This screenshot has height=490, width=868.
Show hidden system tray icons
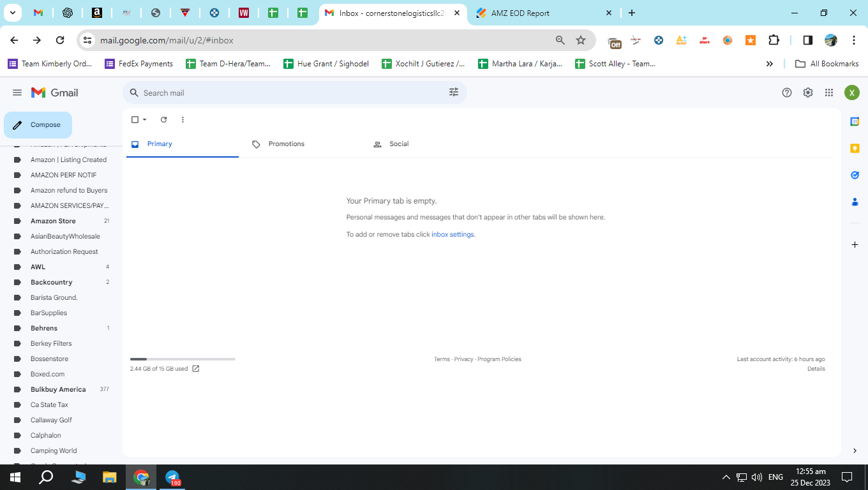[726, 477]
